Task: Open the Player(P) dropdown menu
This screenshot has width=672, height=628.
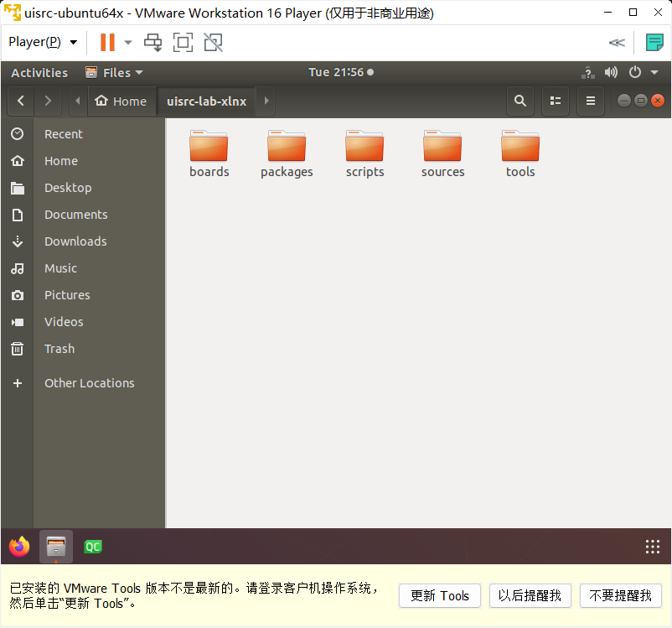Action: (x=43, y=42)
